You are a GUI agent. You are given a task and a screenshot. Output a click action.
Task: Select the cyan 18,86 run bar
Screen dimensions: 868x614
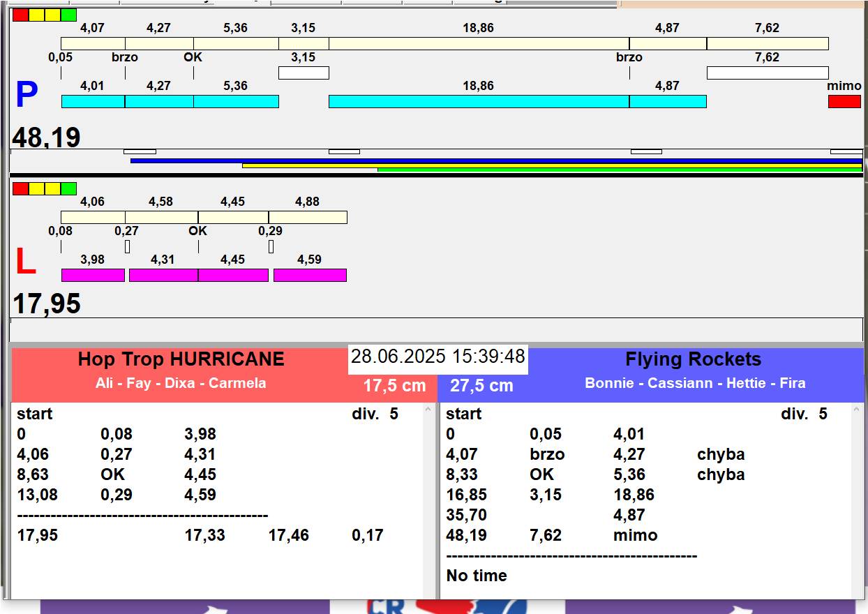479,102
